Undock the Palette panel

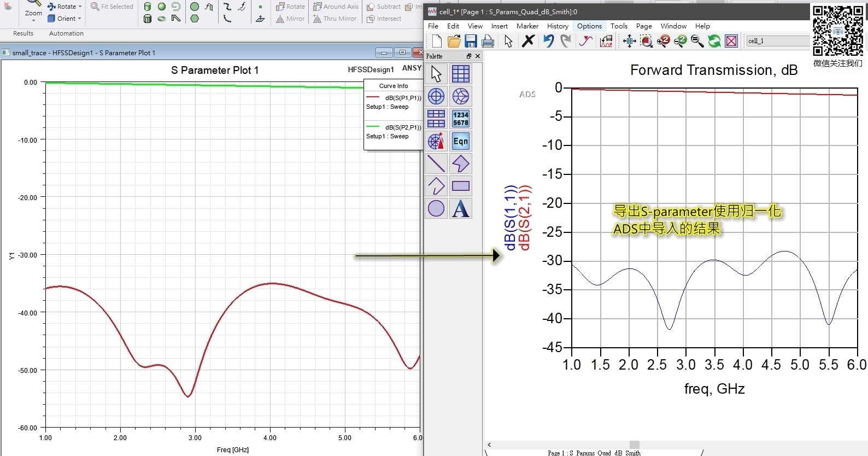468,56
